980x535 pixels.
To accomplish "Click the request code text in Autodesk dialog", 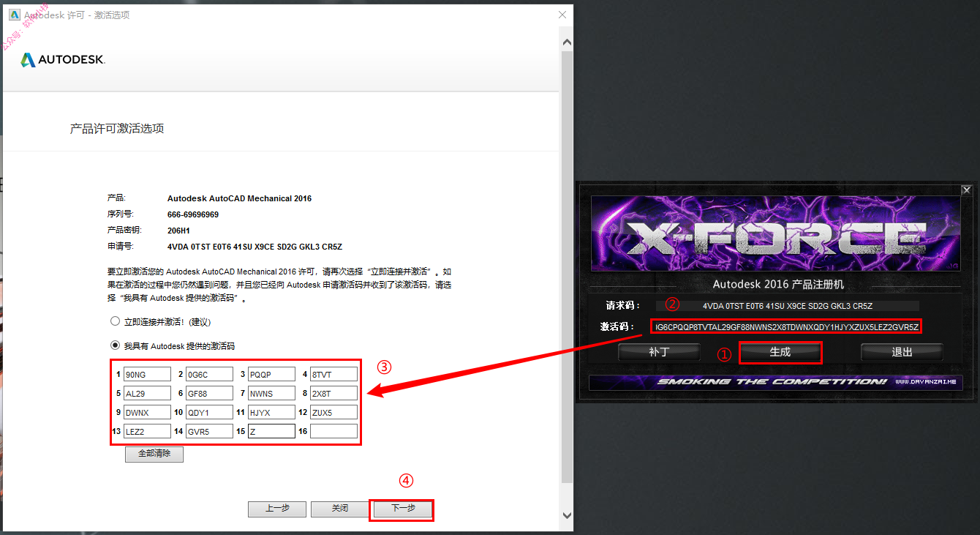I will point(255,247).
